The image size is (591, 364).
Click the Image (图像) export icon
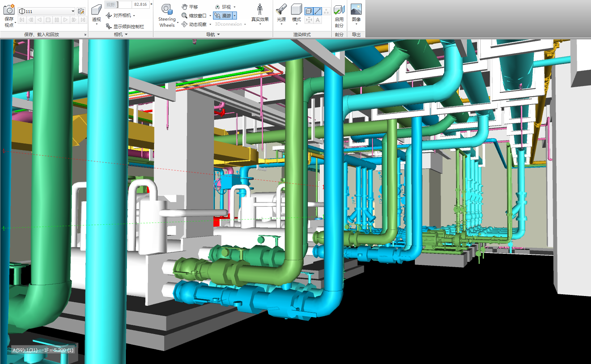click(x=356, y=10)
